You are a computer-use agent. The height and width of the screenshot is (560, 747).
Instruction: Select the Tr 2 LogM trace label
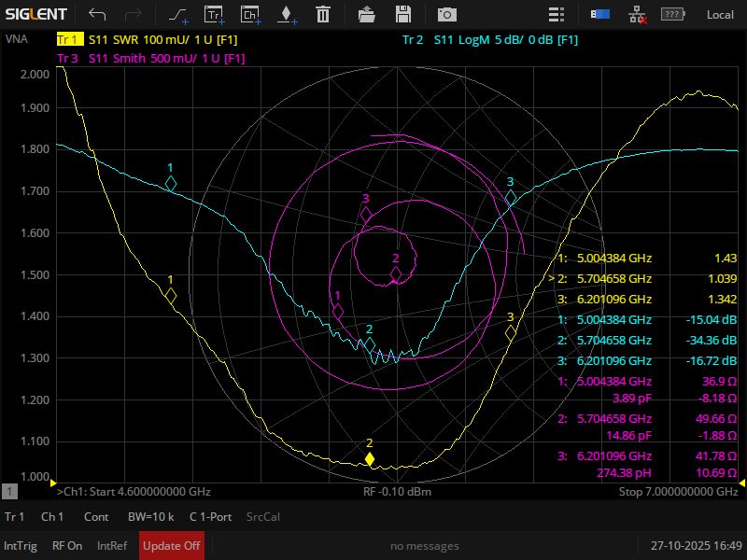pos(489,40)
